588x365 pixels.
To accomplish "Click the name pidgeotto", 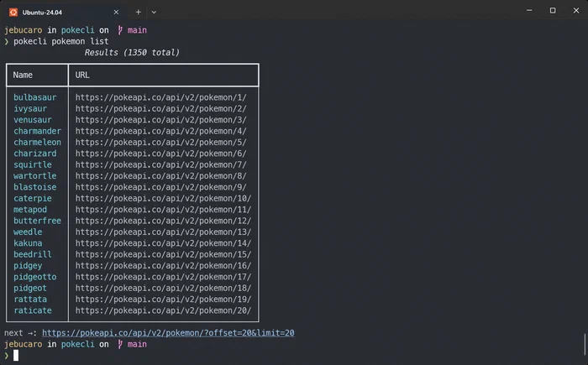I will [x=35, y=277].
